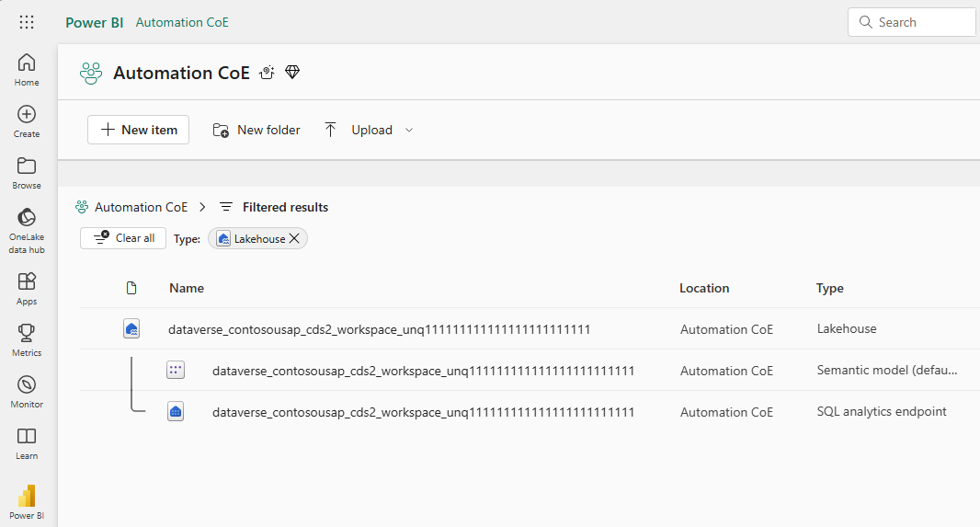Open the Lakehouse dataverse_contosousap item name
Screen dimensions: 980x527
(x=380, y=329)
